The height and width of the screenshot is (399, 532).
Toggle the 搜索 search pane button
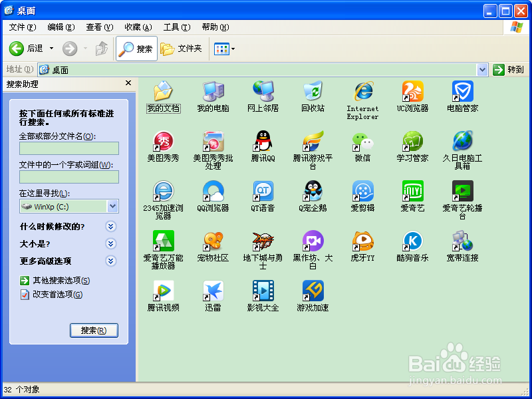136,49
